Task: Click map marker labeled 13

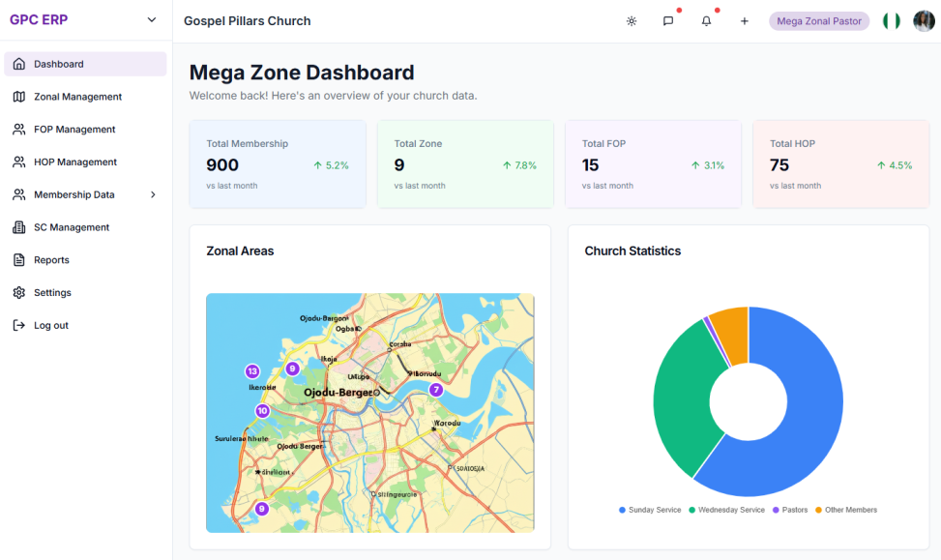Action: [x=252, y=371]
